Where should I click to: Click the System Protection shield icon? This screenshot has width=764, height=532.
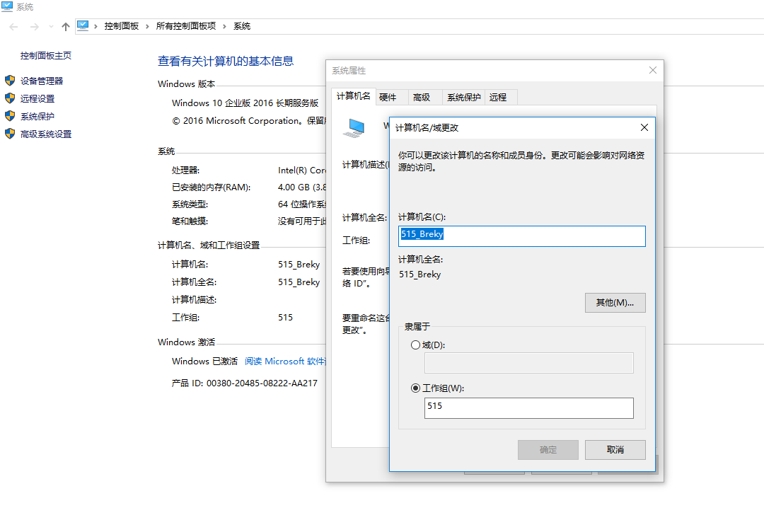click(x=10, y=116)
